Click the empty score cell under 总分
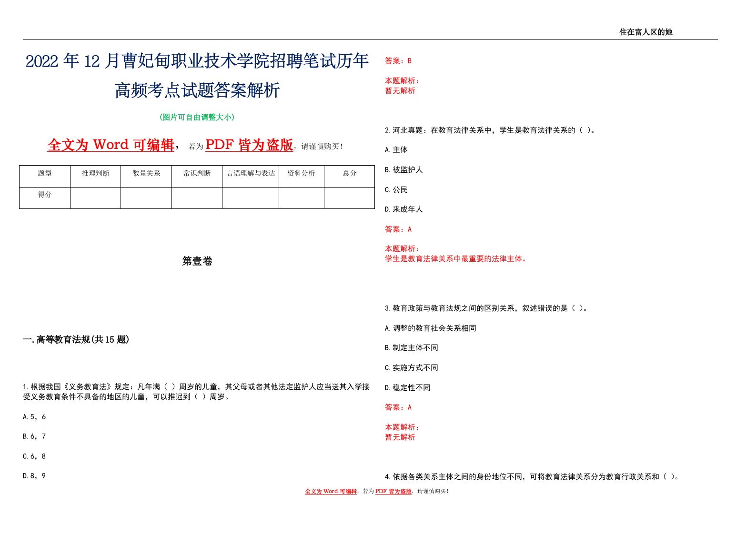The image size is (756, 534). coord(350,198)
